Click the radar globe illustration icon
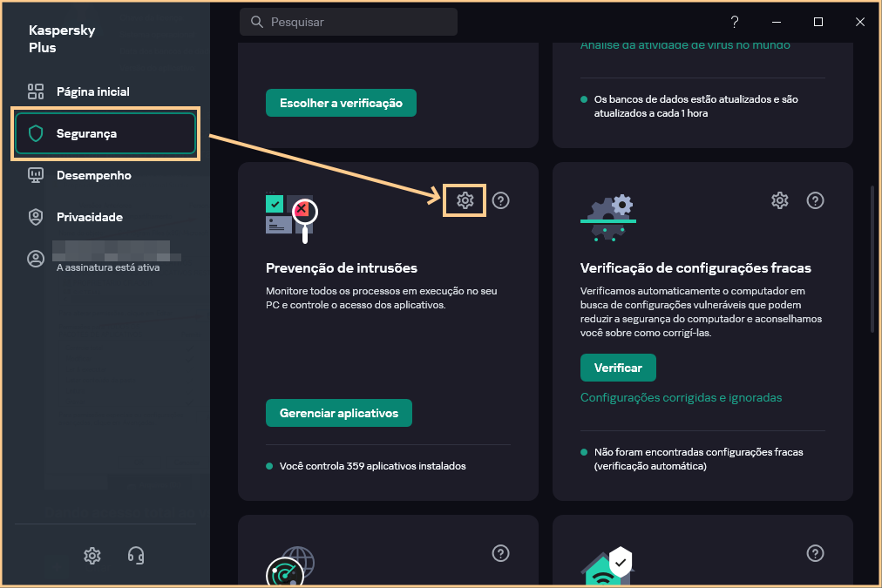This screenshot has width=882, height=588. point(289,565)
